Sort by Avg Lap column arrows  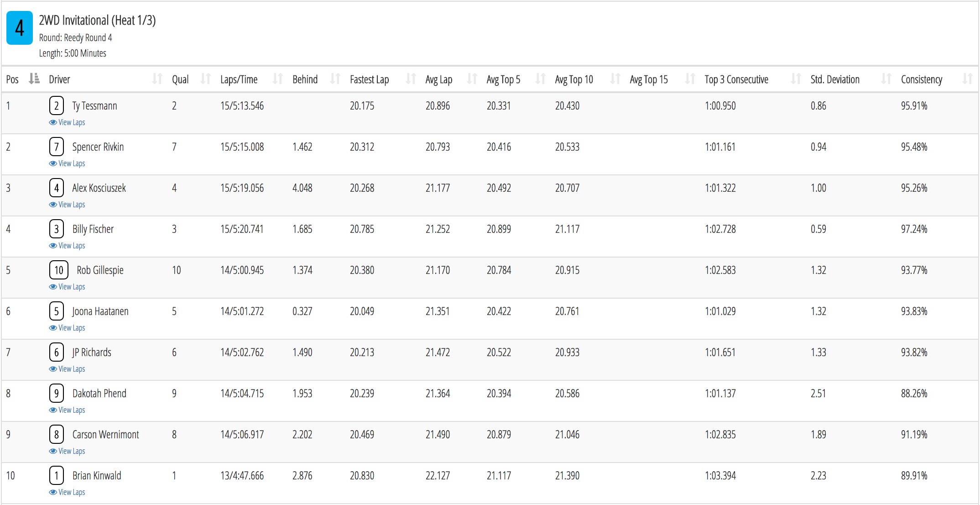click(472, 79)
